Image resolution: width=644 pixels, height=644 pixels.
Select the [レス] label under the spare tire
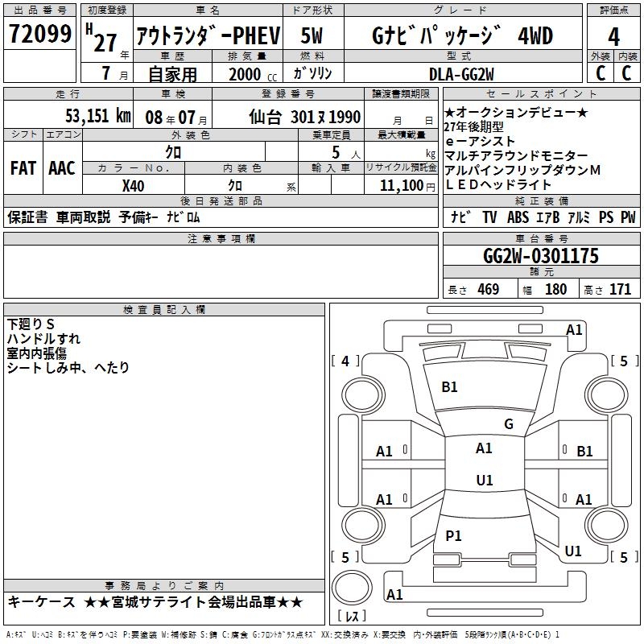(351, 617)
